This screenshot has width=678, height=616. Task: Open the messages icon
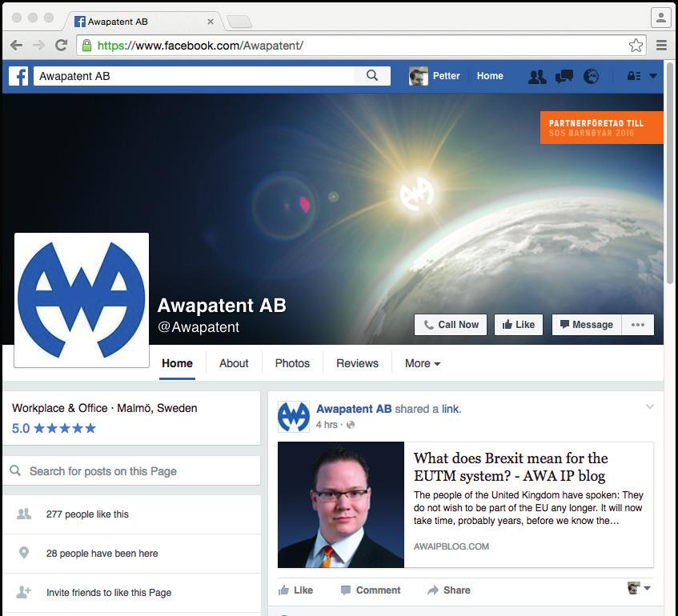[564, 77]
